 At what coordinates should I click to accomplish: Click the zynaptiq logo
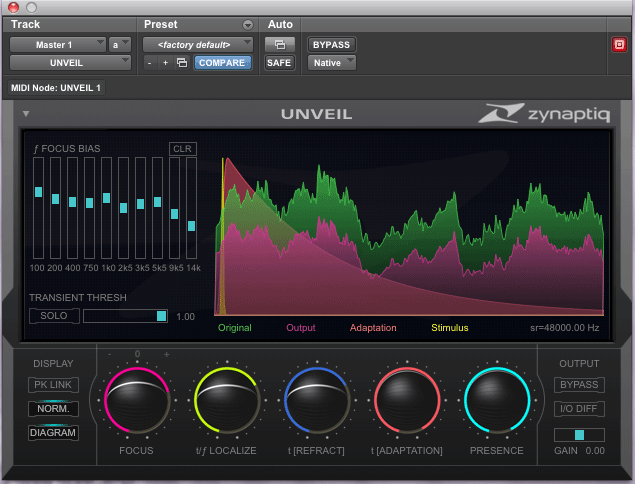tap(543, 113)
